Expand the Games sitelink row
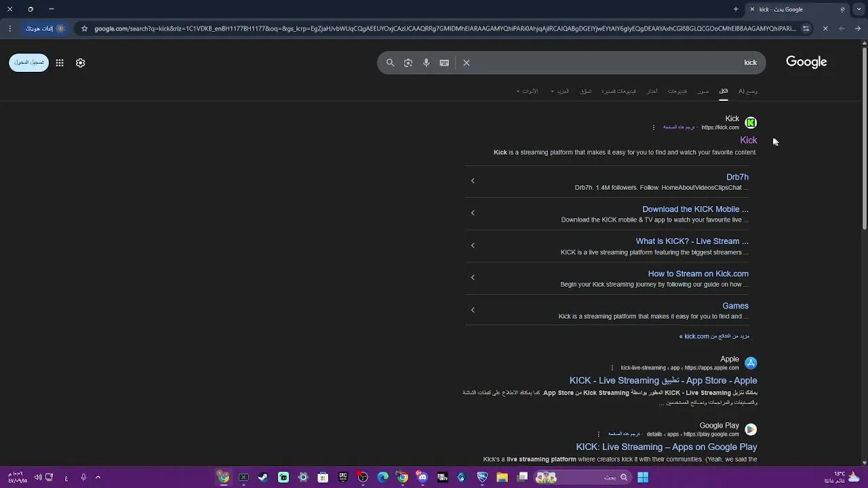Image resolution: width=868 pixels, height=488 pixels. [x=473, y=310]
